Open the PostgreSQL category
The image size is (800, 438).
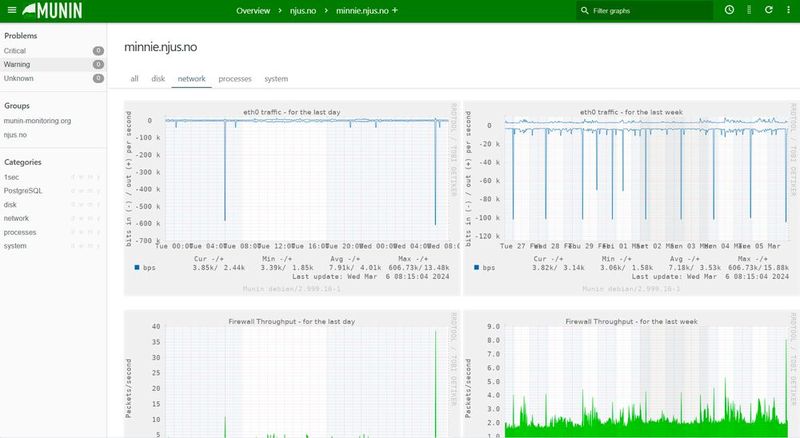[x=24, y=190]
